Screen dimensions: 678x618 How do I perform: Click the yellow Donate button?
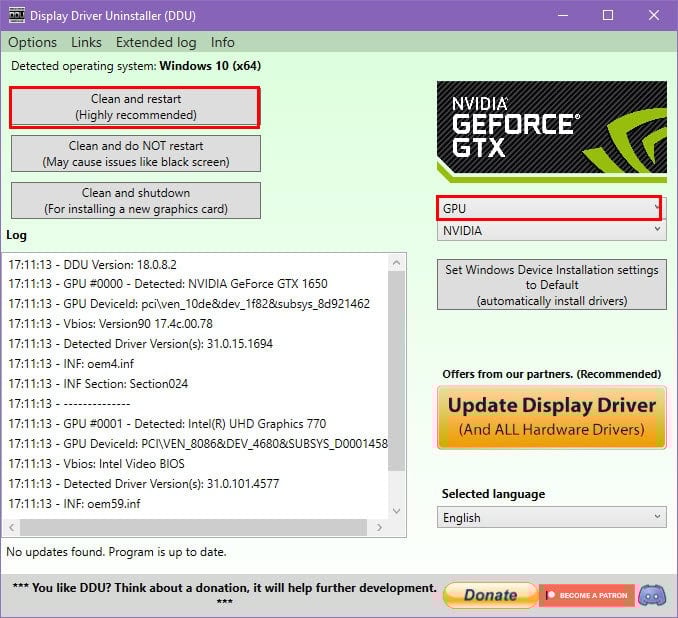click(490, 595)
